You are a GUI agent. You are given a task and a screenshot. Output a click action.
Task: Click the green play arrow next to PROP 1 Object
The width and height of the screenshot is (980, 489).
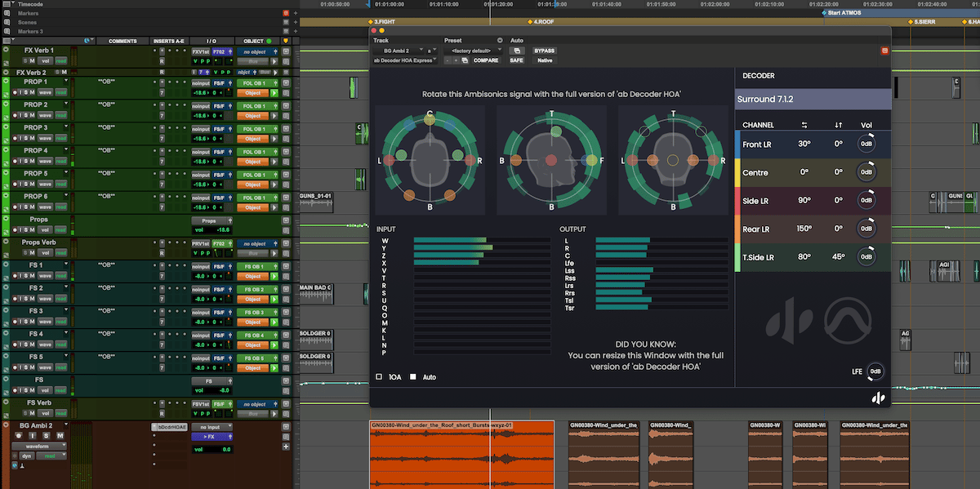coord(274,93)
